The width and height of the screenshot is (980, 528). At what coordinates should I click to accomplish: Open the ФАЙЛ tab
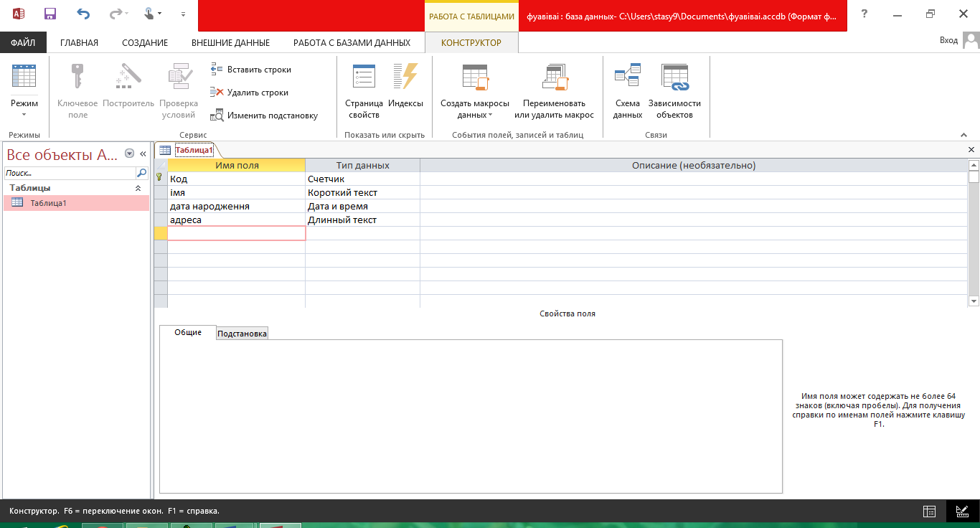pos(23,42)
